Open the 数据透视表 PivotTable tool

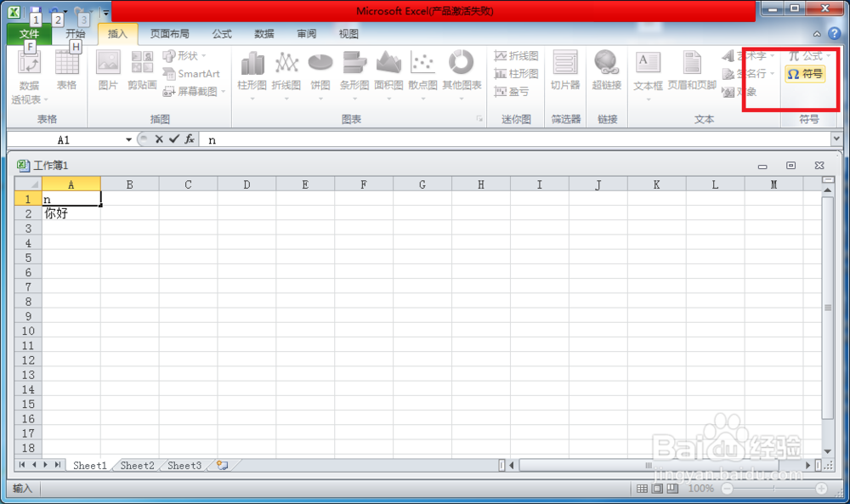[29, 76]
